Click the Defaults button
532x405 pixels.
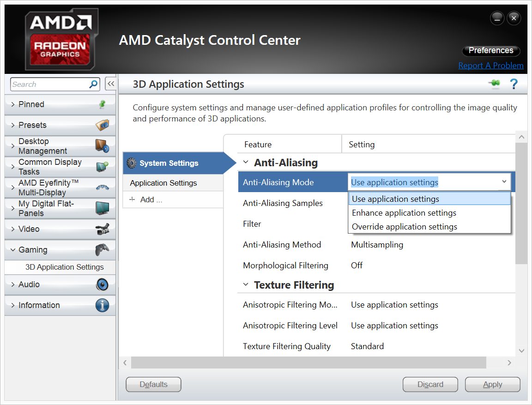coord(153,384)
